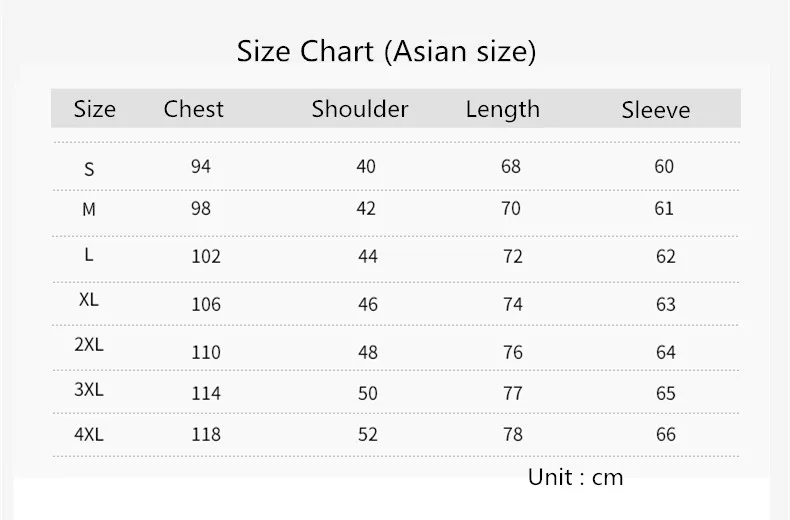This screenshot has height=520, width=790.
Task: Select the Sleeve column header
Action: (655, 110)
